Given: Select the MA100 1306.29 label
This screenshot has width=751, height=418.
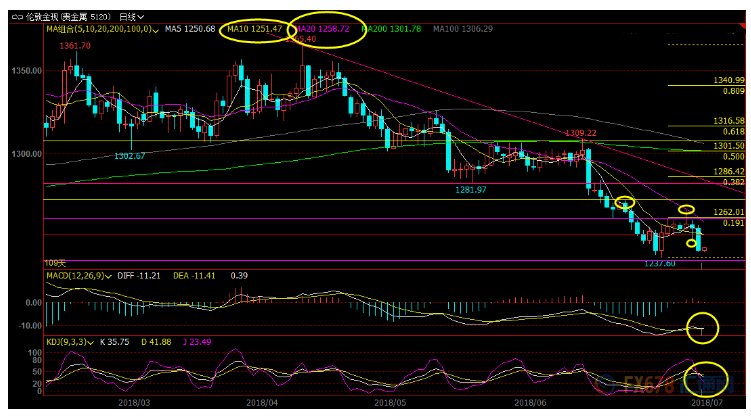Looking at the screenshot, I should pyautogui.click(x=463, y=29).
